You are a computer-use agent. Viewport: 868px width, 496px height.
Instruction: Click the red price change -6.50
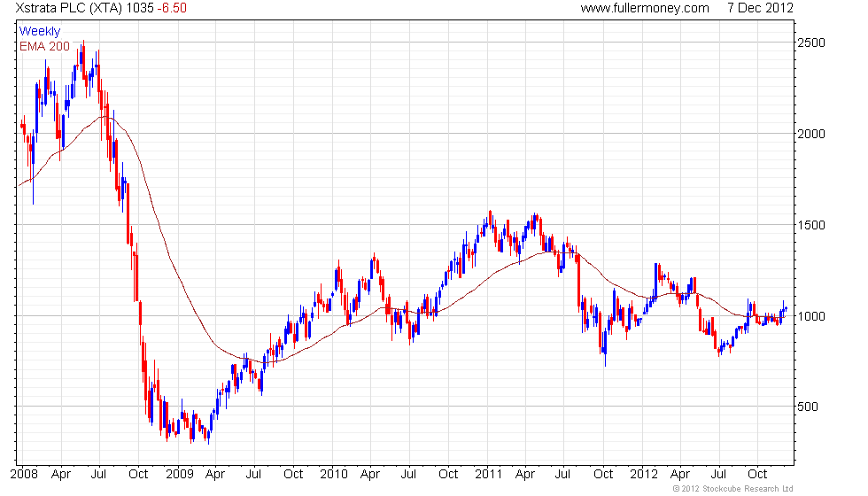(x=172, y=8)
